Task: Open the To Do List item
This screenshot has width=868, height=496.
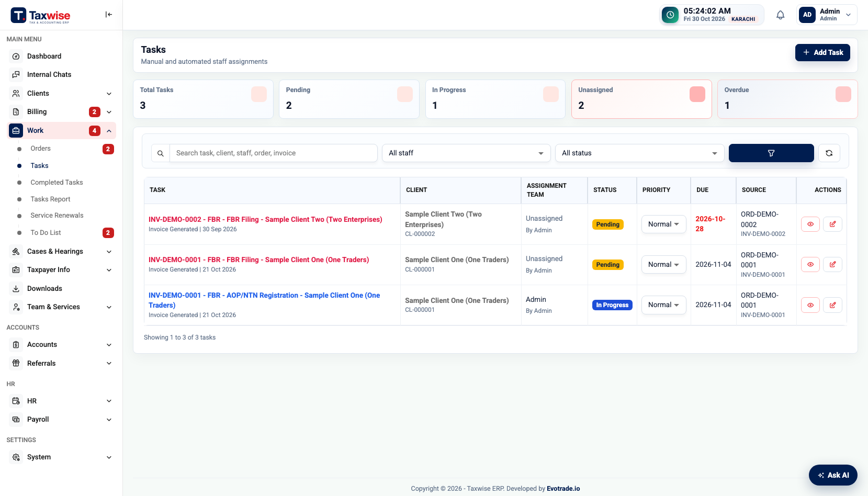Action: 46,233
